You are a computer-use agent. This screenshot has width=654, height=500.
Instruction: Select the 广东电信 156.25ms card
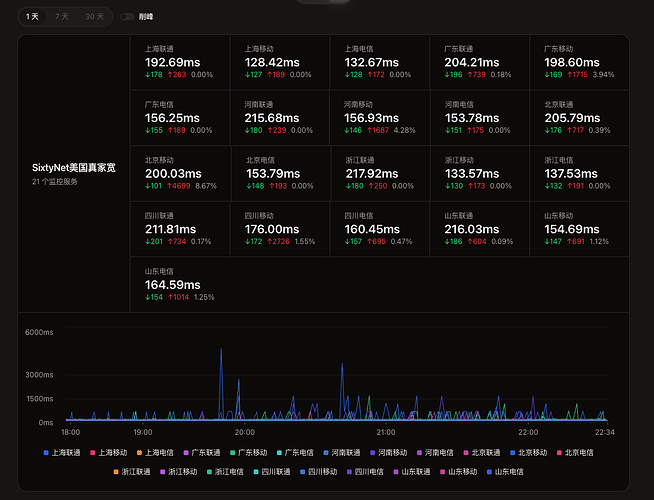(180, 118)
